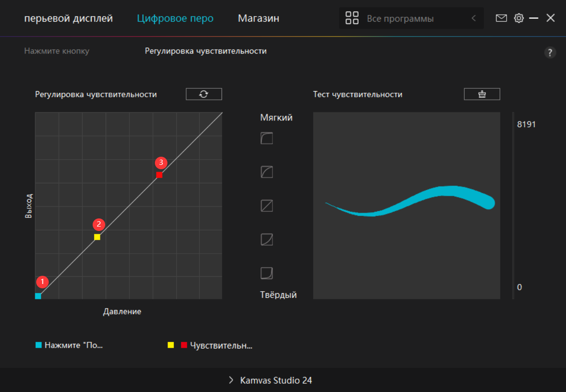Select the Регулировка чувствительности sub-tab
This screenshot has height=392, width=566.
pos(206,51)
